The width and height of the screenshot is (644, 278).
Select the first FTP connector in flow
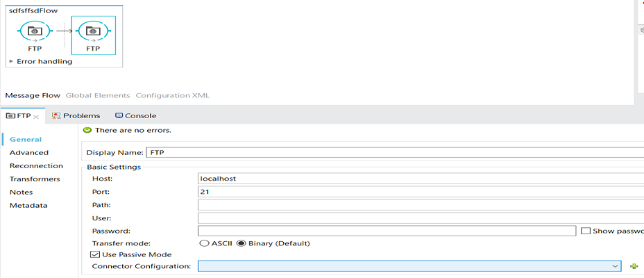pos(35,32)
